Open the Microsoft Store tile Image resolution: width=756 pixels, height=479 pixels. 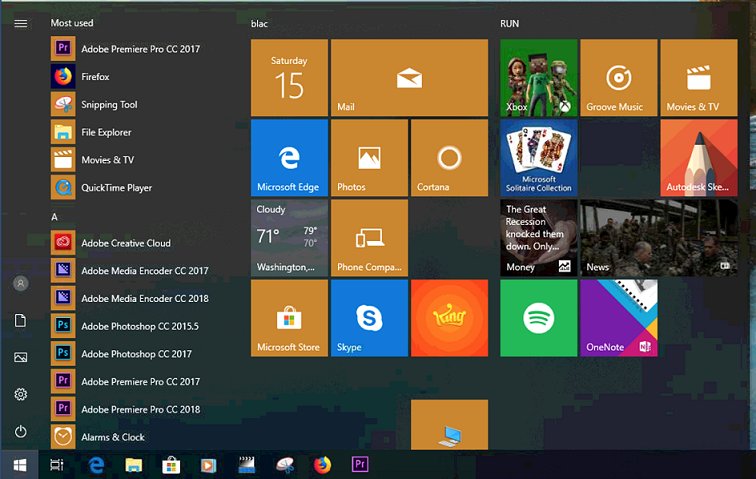289,318
